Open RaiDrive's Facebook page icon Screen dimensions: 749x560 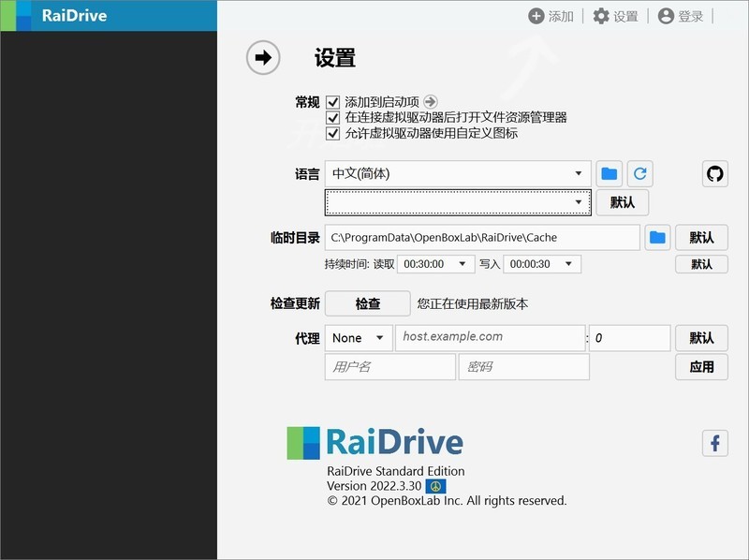[x=717, y=443]
